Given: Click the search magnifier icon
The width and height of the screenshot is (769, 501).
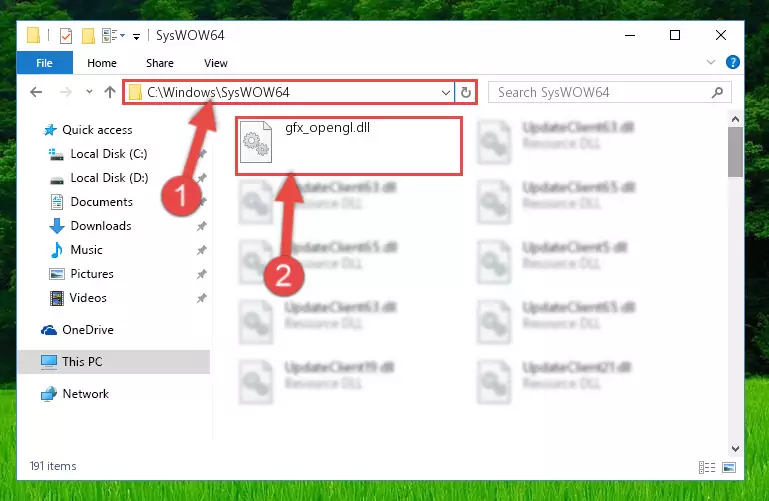Looking at the screenshot, I should (x=717, y=92).
